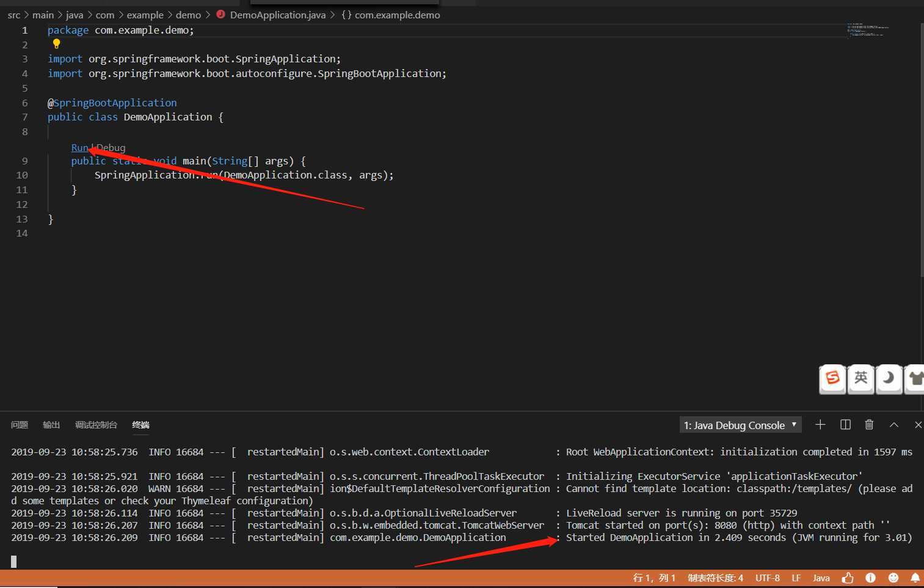
Task: Click the minimap code preview
Action: pyautogui.click(x=867, y=29)
